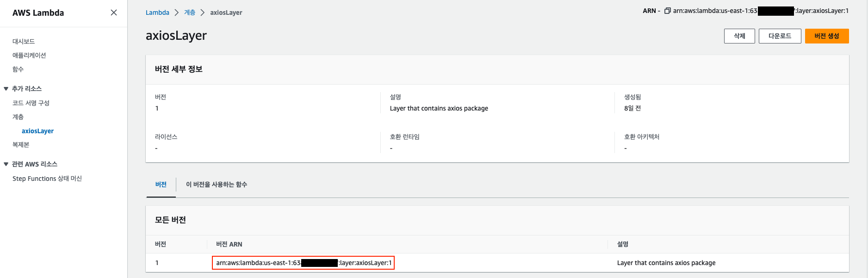This screenshot has width=868, height=278.
Task: Open 계층 in the sidebar
Action: click(18, 117)
